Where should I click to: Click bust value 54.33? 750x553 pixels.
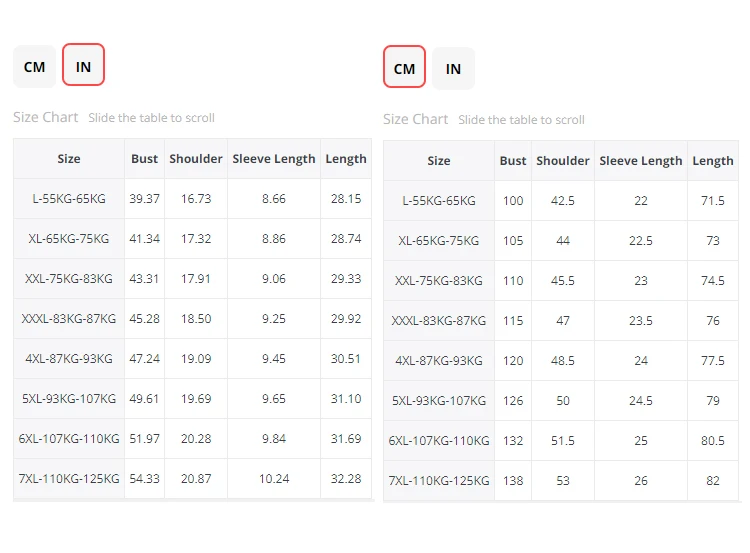point(144,478)
